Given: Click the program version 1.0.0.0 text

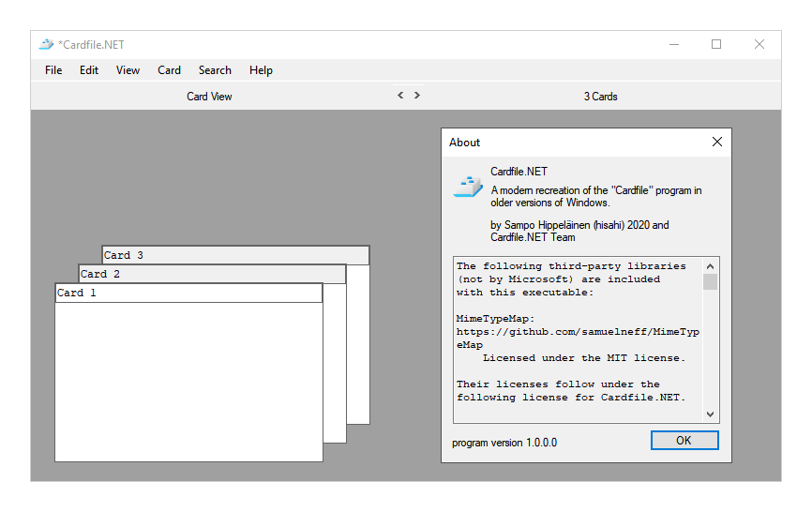Looking at the screenshot, I should 504,443.
